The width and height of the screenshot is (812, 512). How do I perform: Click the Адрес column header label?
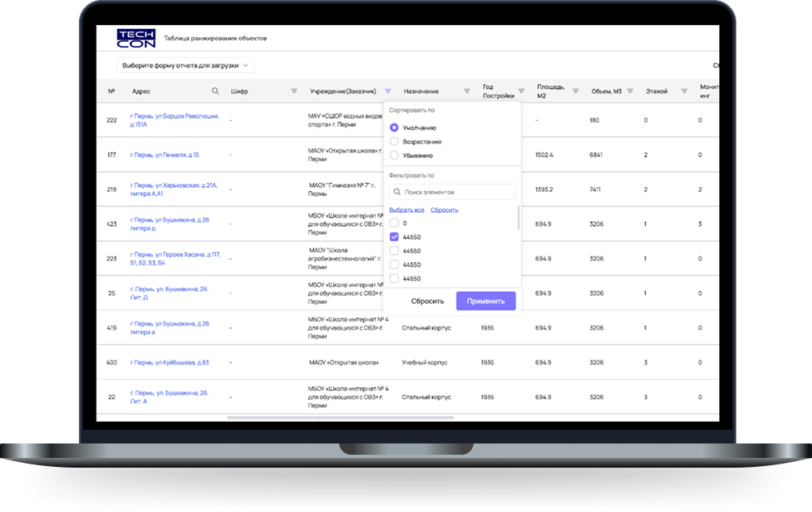[141, 91]
